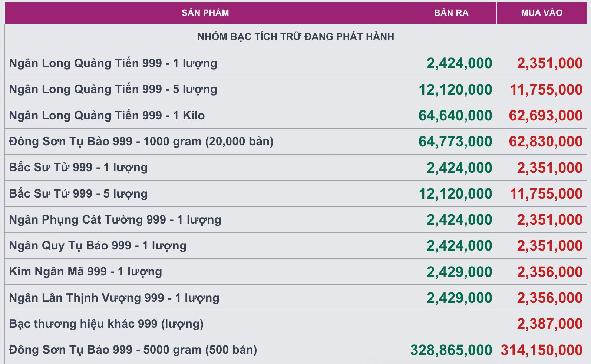Viewport: 591px width, 364px height.
Task: Select Bạc thương hiệu khác 999 (lượng) row
Action: (x=295, y=324)
